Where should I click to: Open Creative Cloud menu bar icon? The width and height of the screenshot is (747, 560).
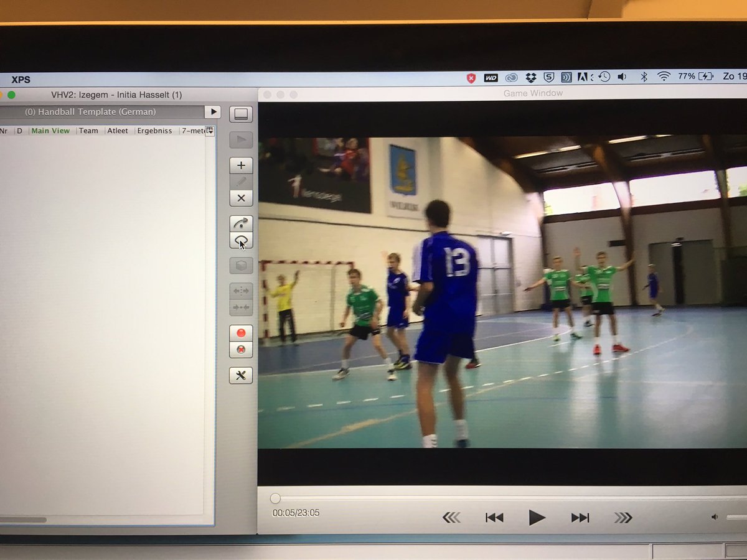point(512,78)
